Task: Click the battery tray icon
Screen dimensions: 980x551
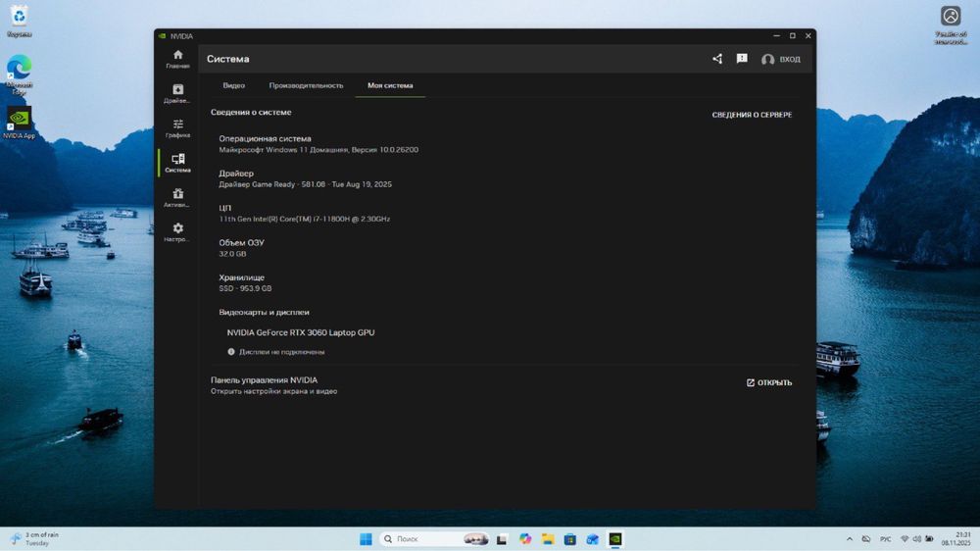Action: [x=929, y=539]
